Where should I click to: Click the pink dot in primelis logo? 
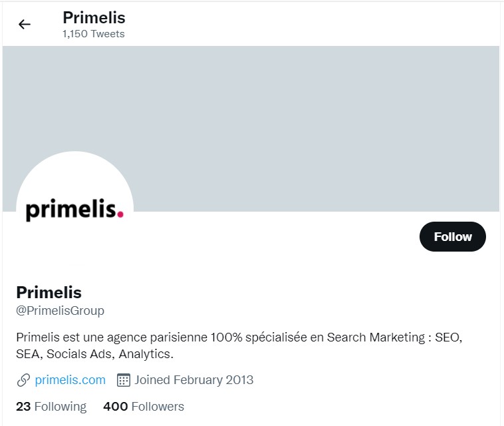click(120, 214)
